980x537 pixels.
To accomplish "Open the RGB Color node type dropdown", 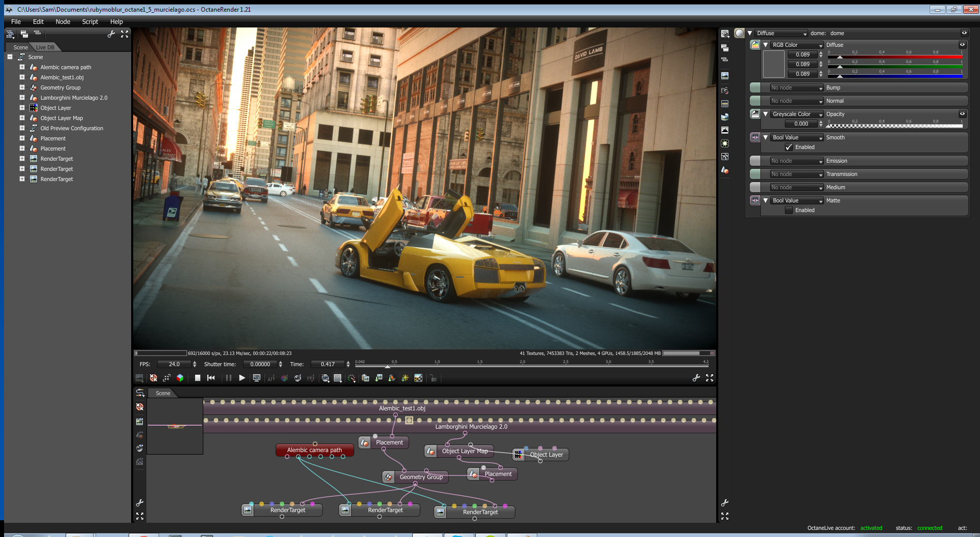I will (x=797, y=45).
